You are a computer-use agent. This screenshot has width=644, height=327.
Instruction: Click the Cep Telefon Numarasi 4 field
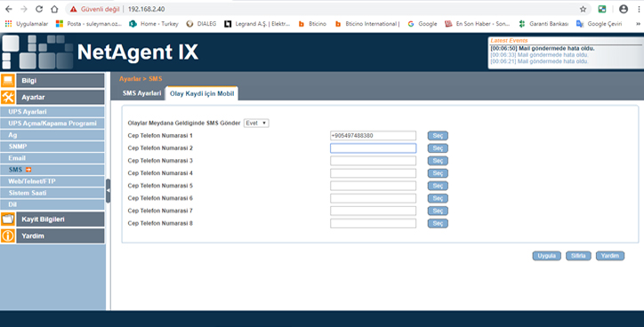[373, 173]
